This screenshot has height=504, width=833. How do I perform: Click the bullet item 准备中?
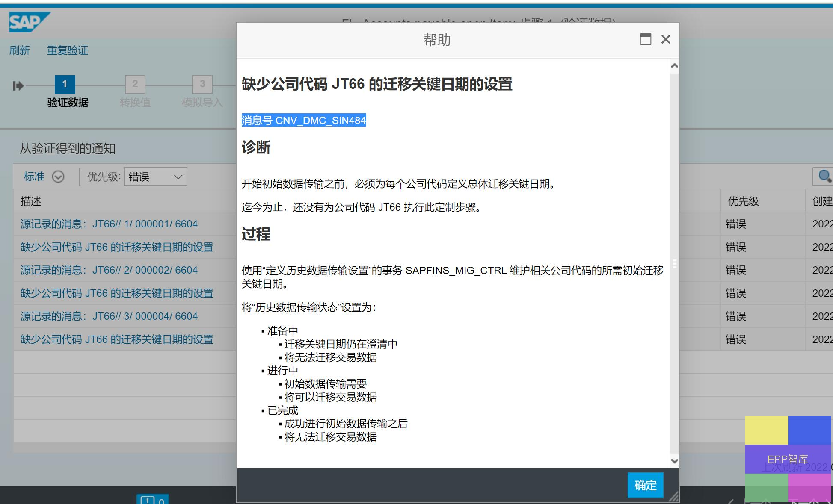282,331
